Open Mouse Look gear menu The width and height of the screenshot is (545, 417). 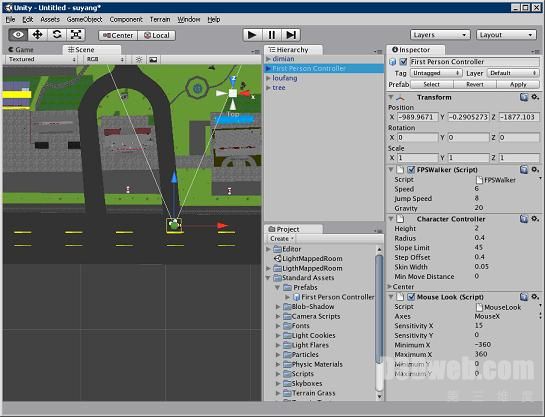535,297
